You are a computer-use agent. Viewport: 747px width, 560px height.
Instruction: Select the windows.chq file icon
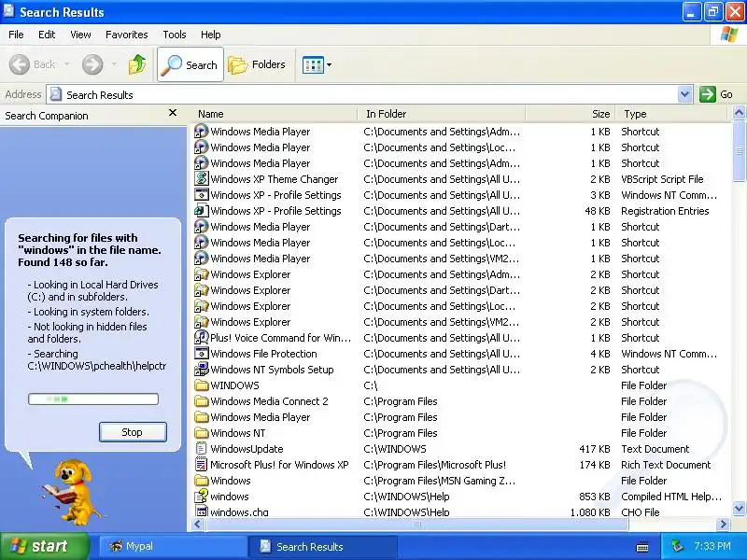[x=202, y=511]
